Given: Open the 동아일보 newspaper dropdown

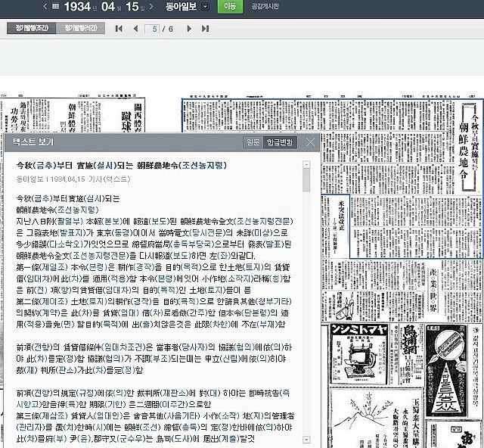Looking at the screenshot, I should point(205,7).
